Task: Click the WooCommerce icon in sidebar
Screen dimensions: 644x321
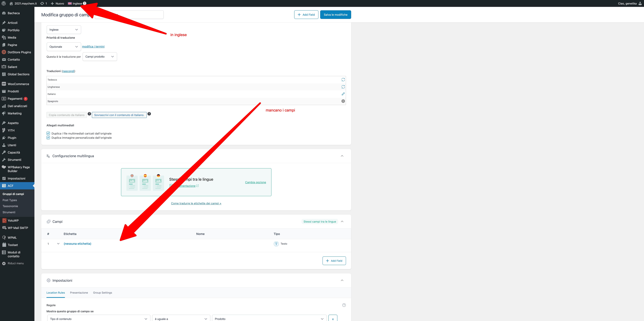Action: pyautogui.click(x=4, y=84)
